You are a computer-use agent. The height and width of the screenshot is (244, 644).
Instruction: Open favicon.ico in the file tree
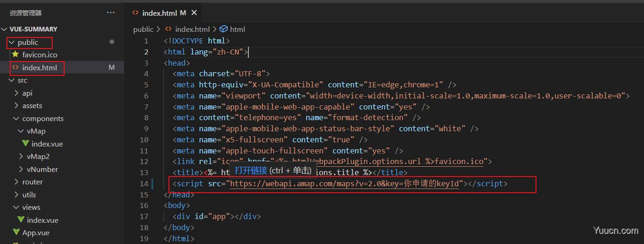point(40,55)
